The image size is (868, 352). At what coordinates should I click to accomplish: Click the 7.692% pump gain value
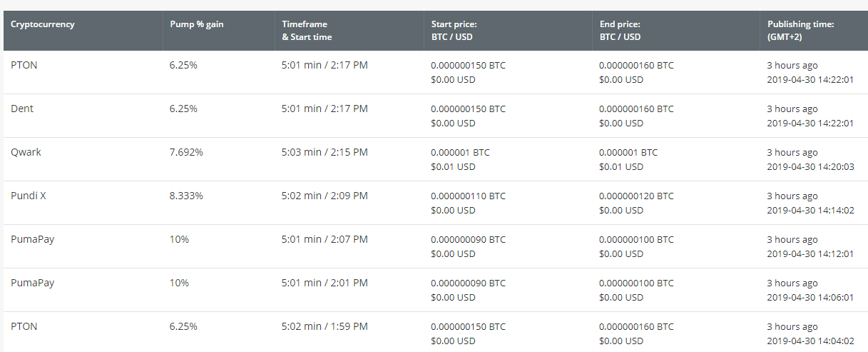tap(186, 152)
